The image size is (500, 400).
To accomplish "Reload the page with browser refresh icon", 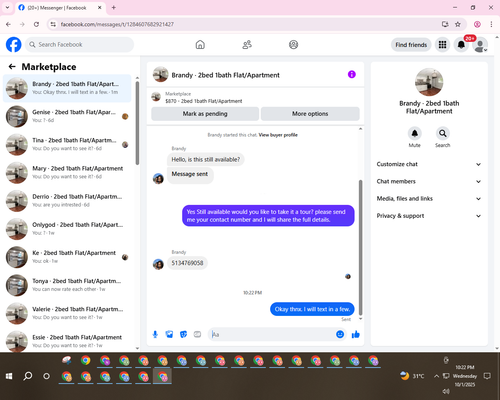I will [x=36, y=24].
